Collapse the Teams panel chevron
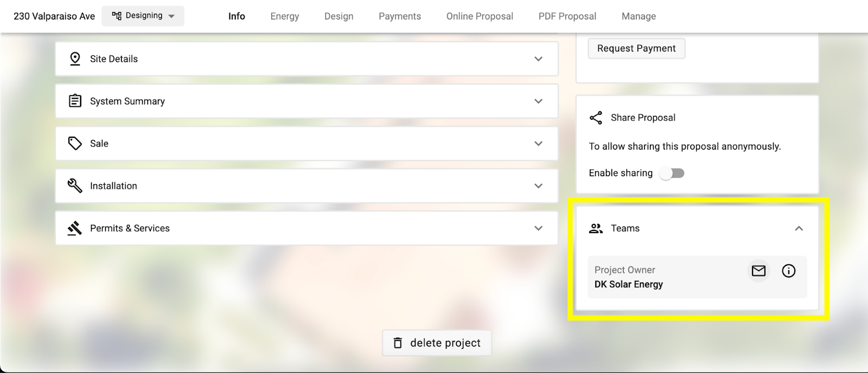 tap(799, 228)
